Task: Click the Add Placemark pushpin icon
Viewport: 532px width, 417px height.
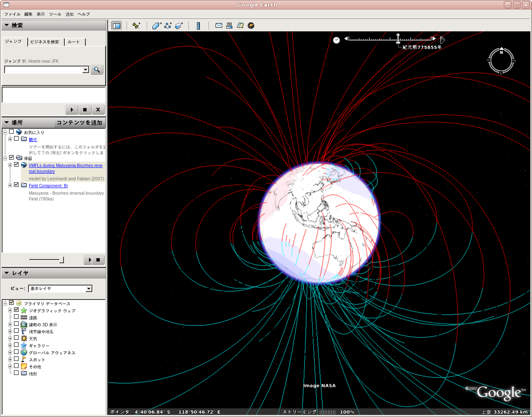Action: point(136,26)
